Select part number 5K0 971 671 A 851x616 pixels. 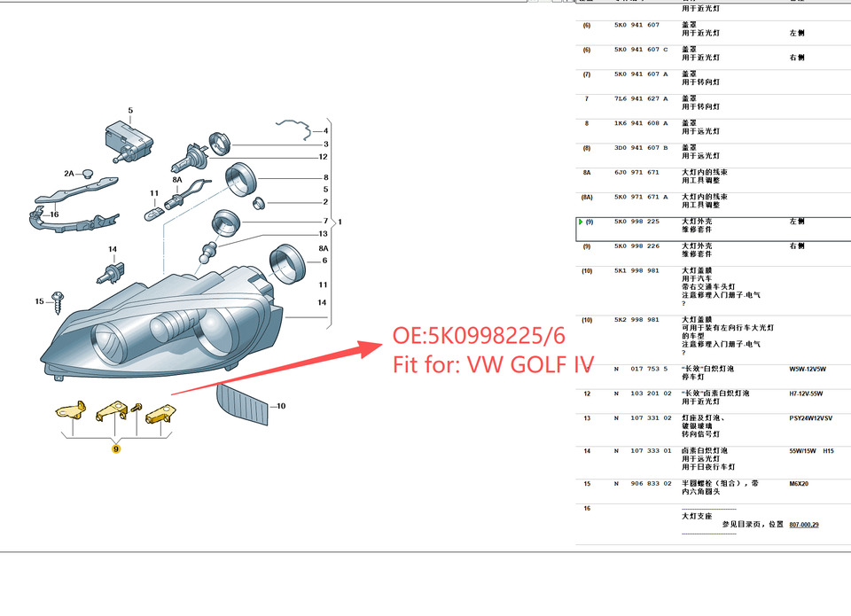coord(641,197)
